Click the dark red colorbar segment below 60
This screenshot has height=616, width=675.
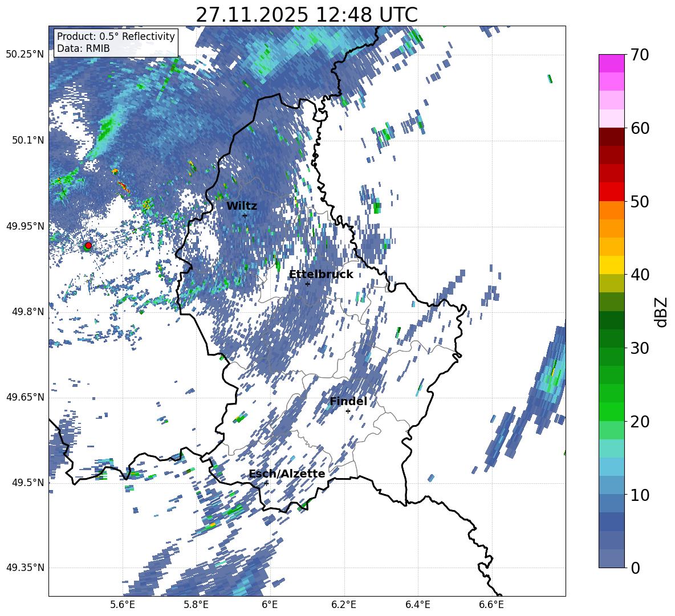point(611,137)
